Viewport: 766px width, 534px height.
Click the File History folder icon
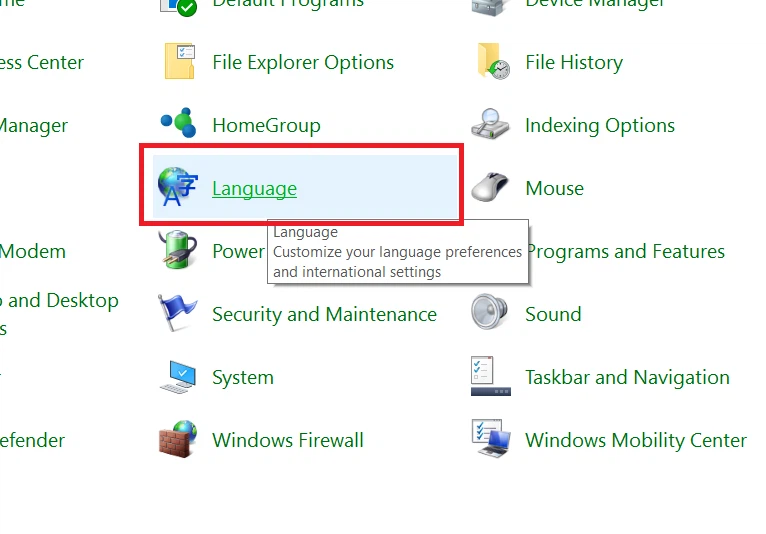(493, 62)
